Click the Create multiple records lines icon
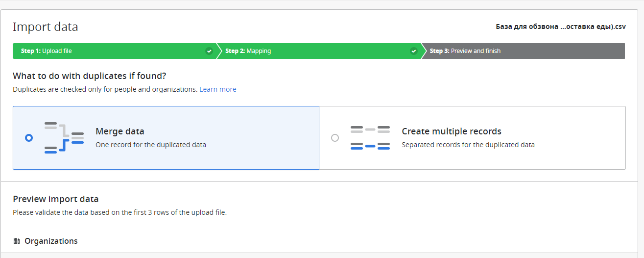 [x=370, y=138]
